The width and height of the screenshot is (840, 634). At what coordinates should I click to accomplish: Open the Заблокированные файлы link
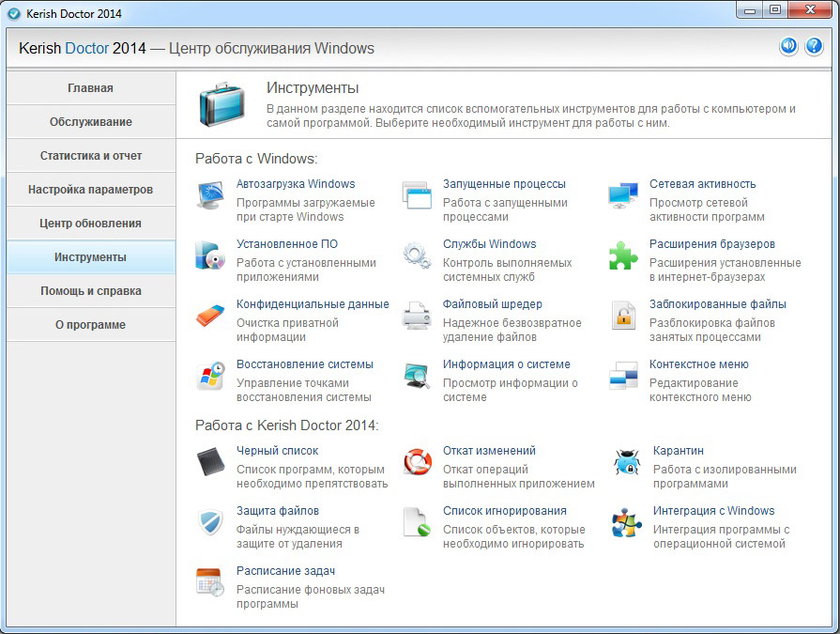718,304
